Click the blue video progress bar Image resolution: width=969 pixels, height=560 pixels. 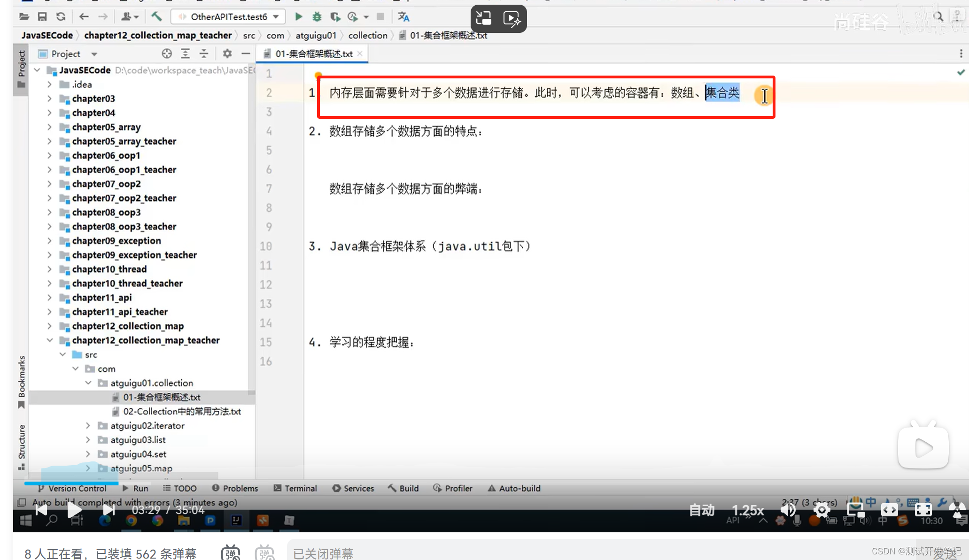[71, 483]
